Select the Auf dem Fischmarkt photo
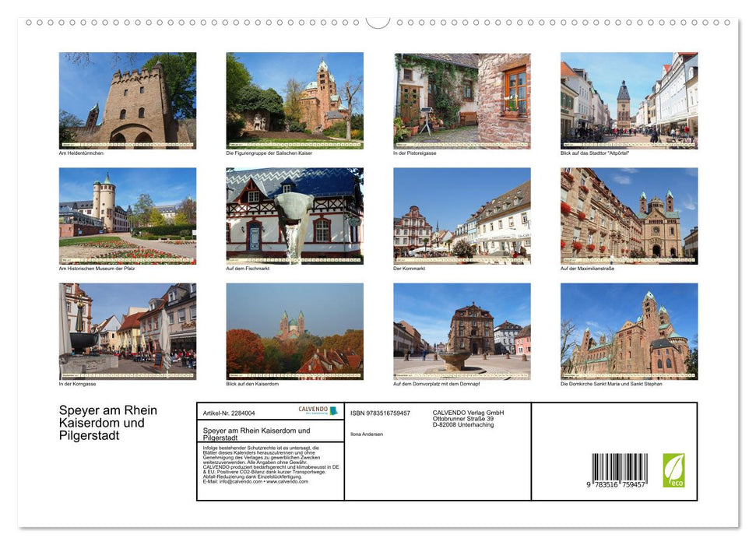The height and width of the screenshot is (545, 756). coord(294,216)
